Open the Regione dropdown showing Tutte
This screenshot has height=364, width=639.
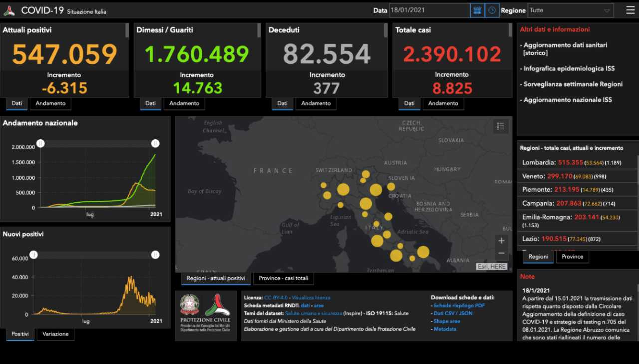coord(571,10)
